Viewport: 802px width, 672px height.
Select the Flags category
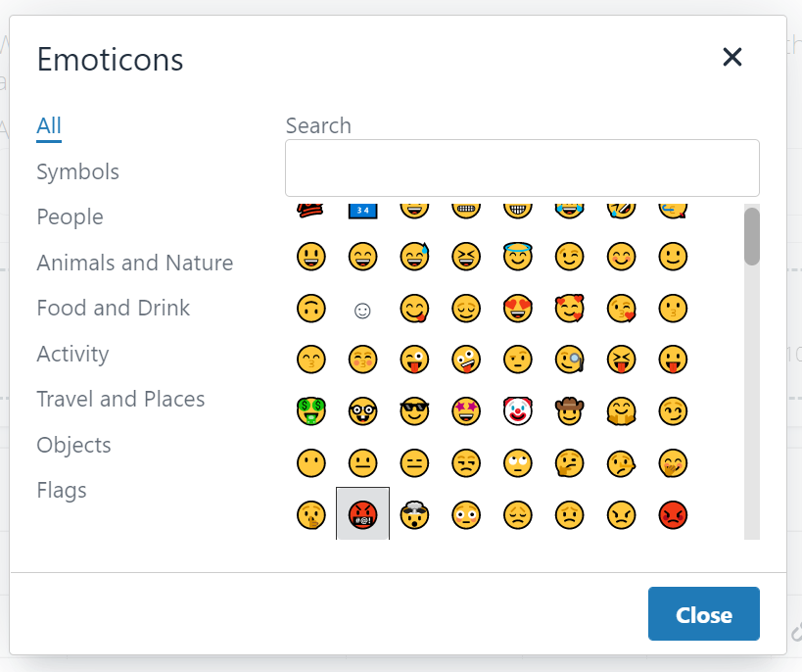(x=62, y=490)
